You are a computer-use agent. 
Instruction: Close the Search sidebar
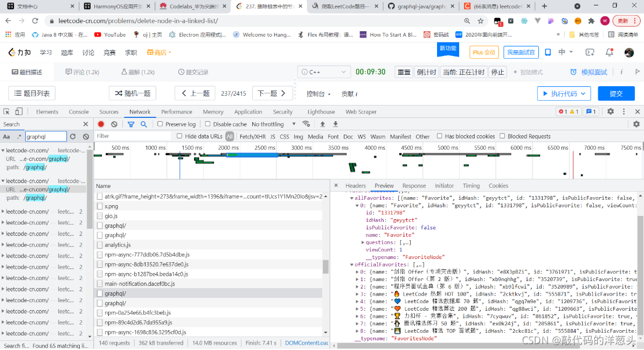pos(86,124)
